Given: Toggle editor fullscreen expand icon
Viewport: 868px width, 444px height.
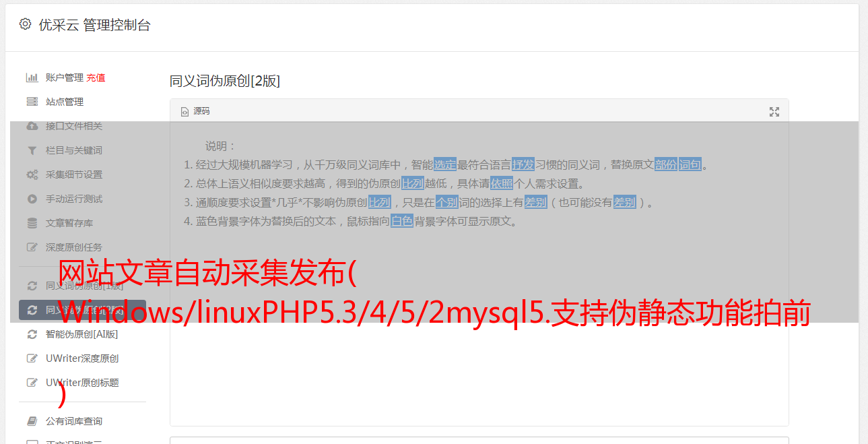Looking at the screenshot, I should (774, 112).
